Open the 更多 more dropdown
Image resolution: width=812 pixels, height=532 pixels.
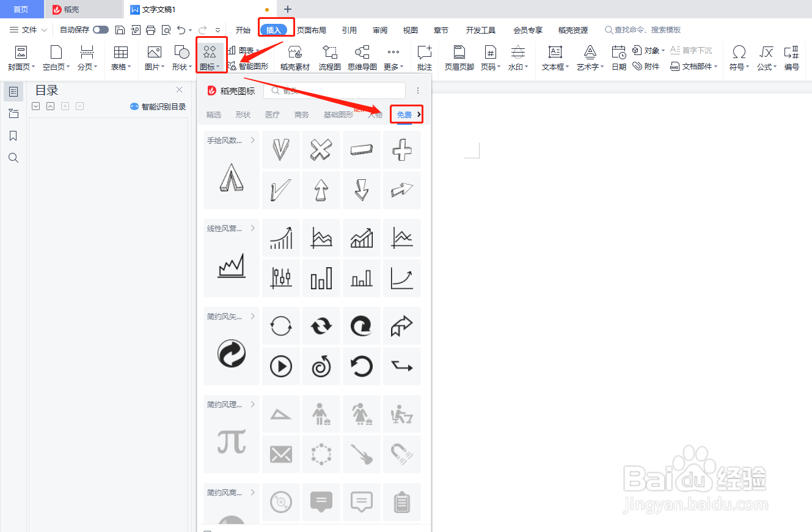pyautogui.click(x=393, y=58)
